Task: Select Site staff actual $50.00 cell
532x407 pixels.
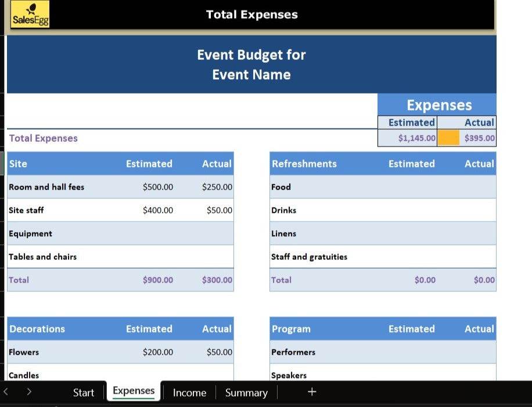Action: pos(219,210)
